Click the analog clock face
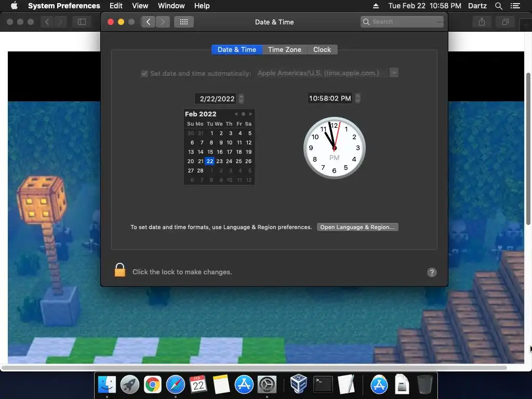This screenshot has width=532, height=399. coord(334,148)
